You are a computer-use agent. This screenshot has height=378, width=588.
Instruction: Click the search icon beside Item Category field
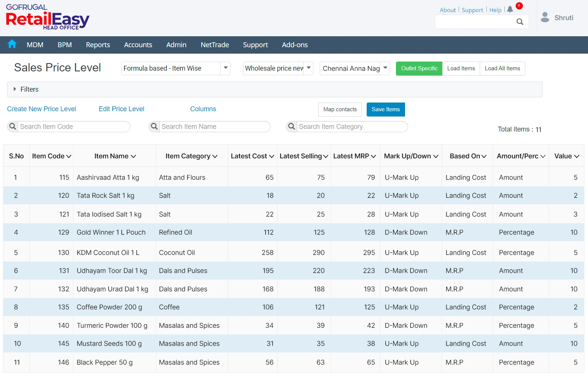pos(292,127)
